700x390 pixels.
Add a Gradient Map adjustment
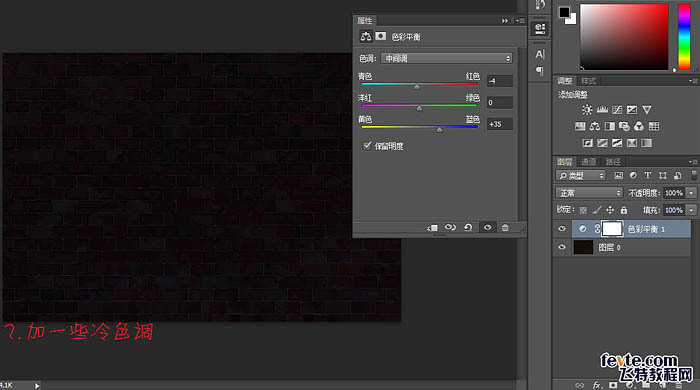click(646, 143)
